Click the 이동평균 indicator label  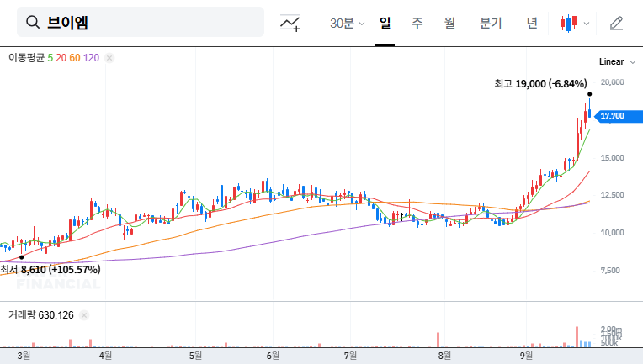[26, 58]
